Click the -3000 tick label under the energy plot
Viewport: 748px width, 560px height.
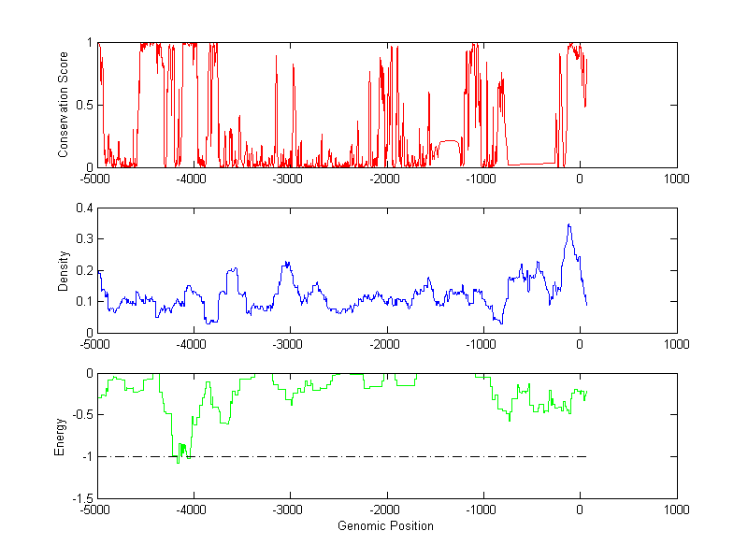point(289,510)
